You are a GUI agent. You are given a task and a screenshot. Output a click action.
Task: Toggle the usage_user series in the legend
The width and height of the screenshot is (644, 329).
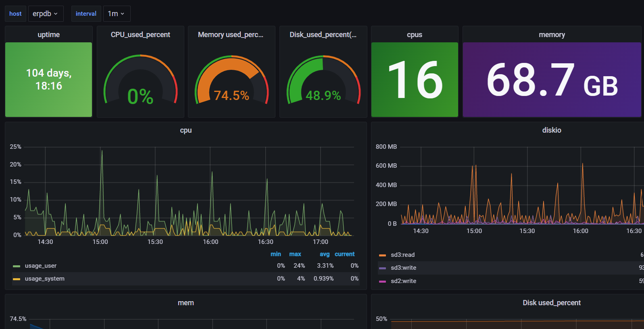(41, 266)
